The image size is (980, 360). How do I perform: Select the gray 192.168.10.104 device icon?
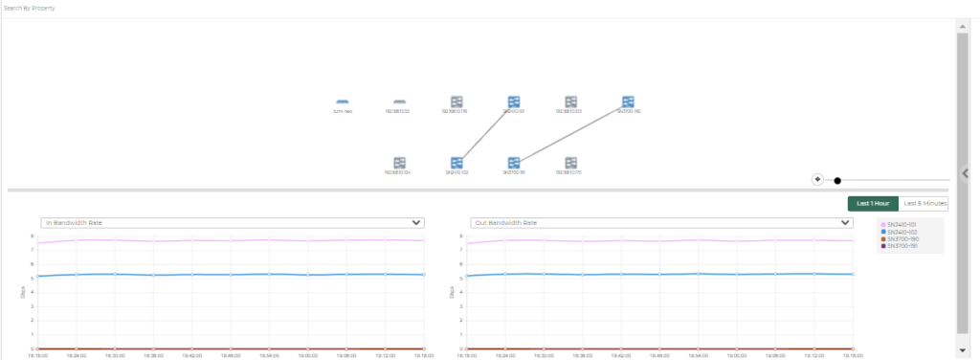pyautogui.click(x=400, y=163)
